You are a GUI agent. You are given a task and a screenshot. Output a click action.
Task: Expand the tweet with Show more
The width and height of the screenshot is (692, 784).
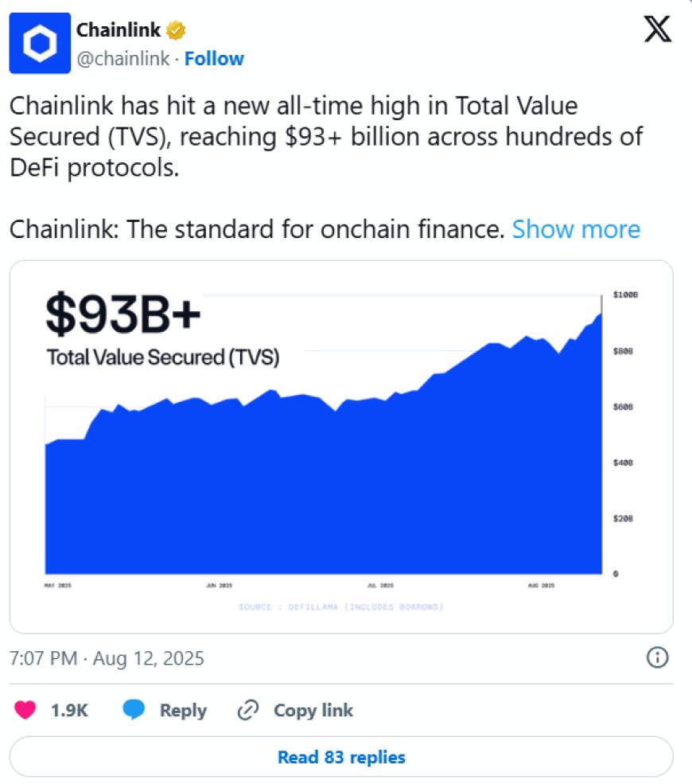576,229
